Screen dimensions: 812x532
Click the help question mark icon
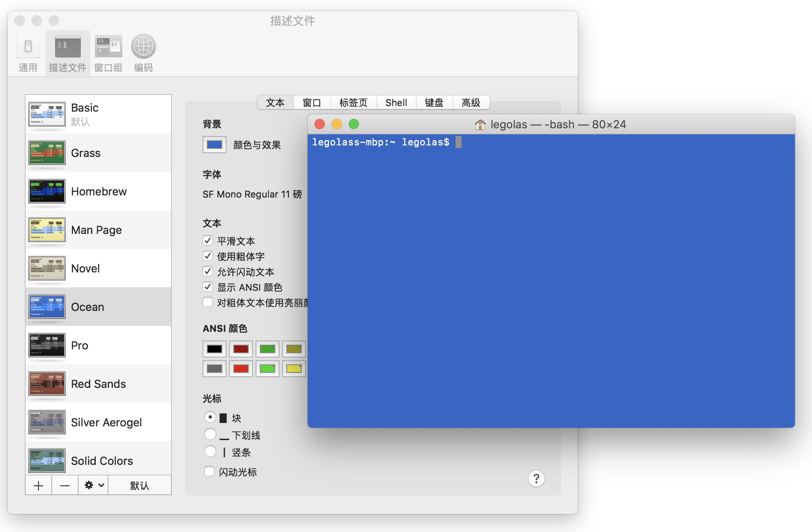[537, 479]
